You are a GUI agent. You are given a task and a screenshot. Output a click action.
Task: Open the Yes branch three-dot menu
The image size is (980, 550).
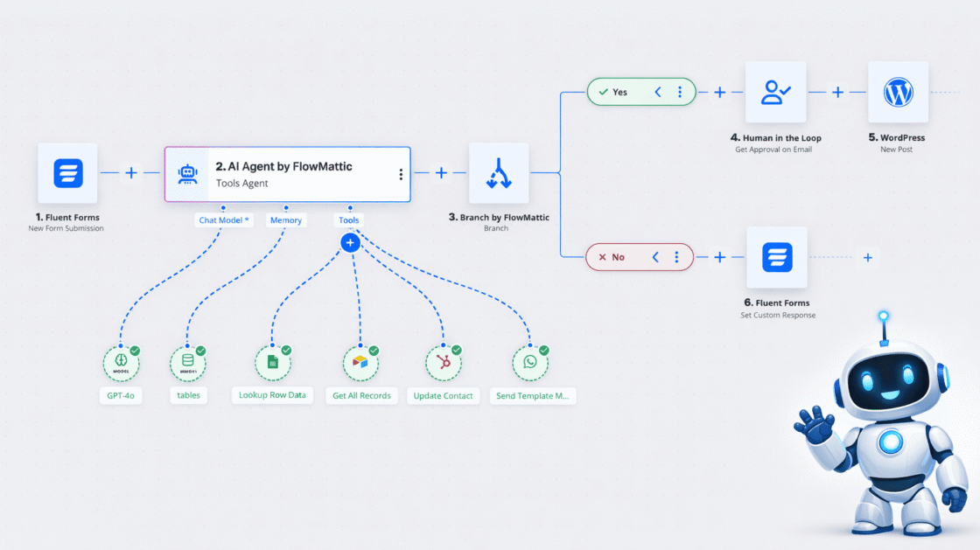pyautogui.click(x=679, y=92)
